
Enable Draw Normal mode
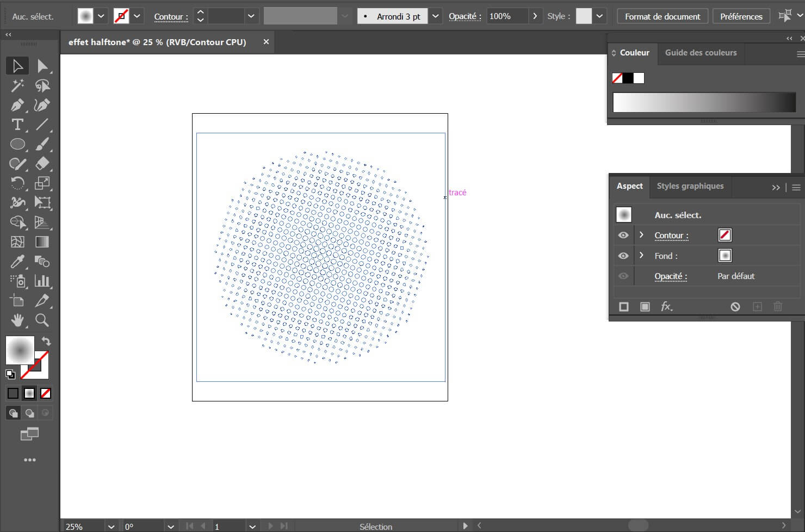[13, 413]
